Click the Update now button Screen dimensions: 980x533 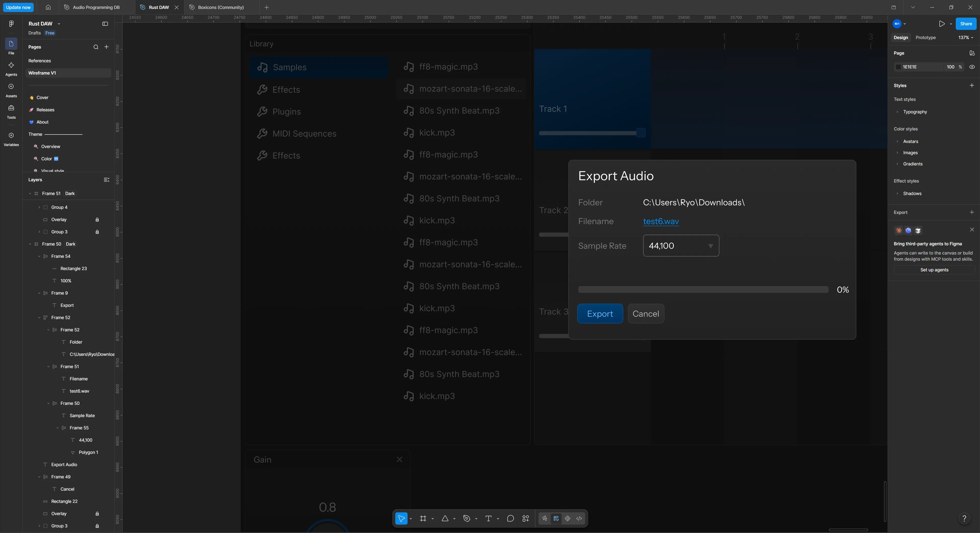[x=18, y=7]
